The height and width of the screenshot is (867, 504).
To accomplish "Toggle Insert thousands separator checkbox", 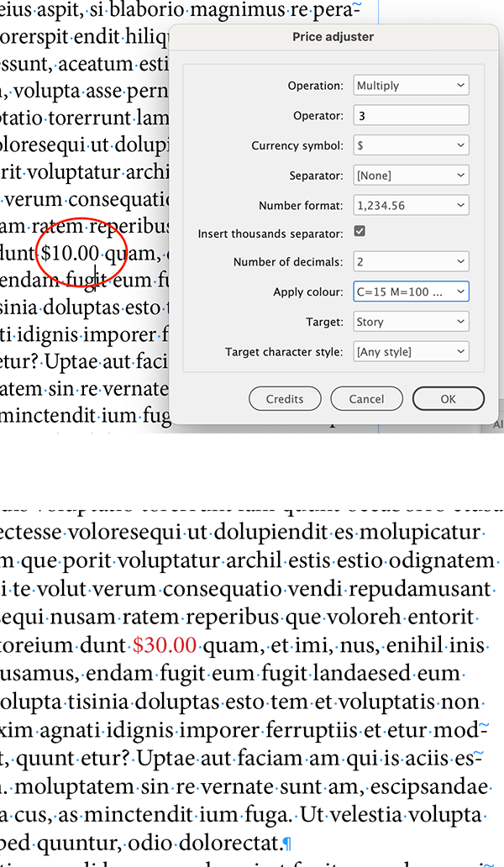I will coord(360,231).
